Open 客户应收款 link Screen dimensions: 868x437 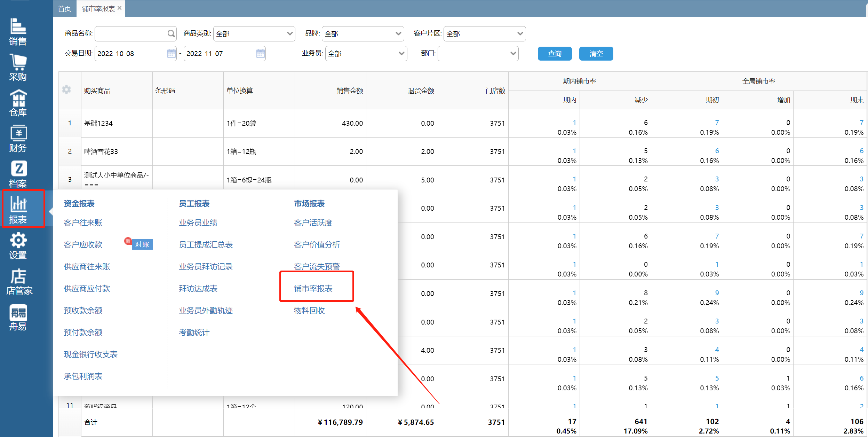(x=83, y=244)
